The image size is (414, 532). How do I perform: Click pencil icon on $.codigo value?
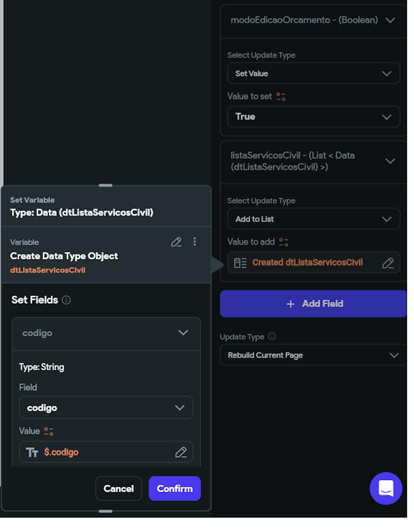pos(181,452)
